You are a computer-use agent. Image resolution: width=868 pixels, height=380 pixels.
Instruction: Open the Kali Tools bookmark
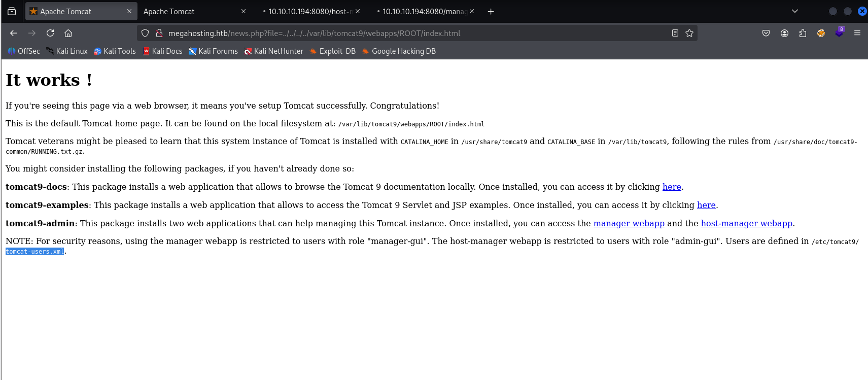tap(115, 51)
